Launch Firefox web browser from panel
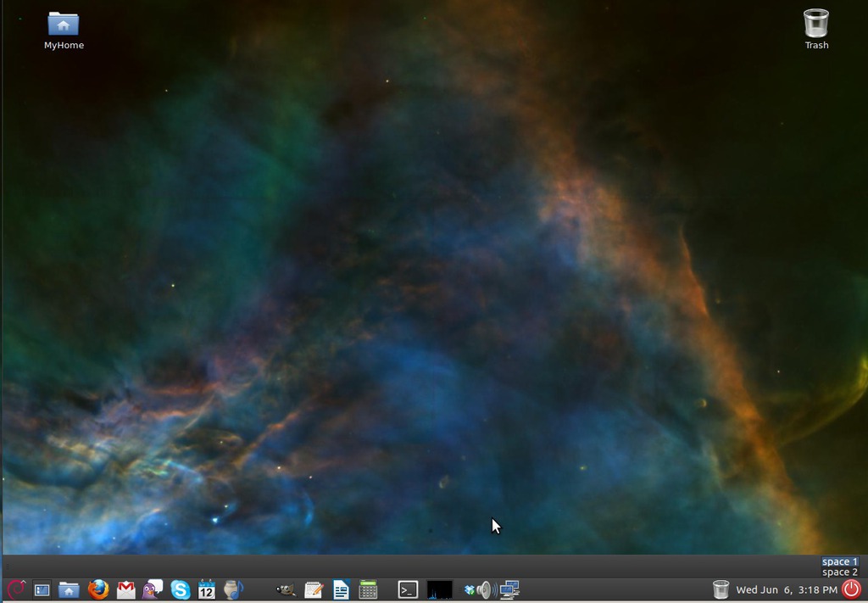 pos(98,589)
